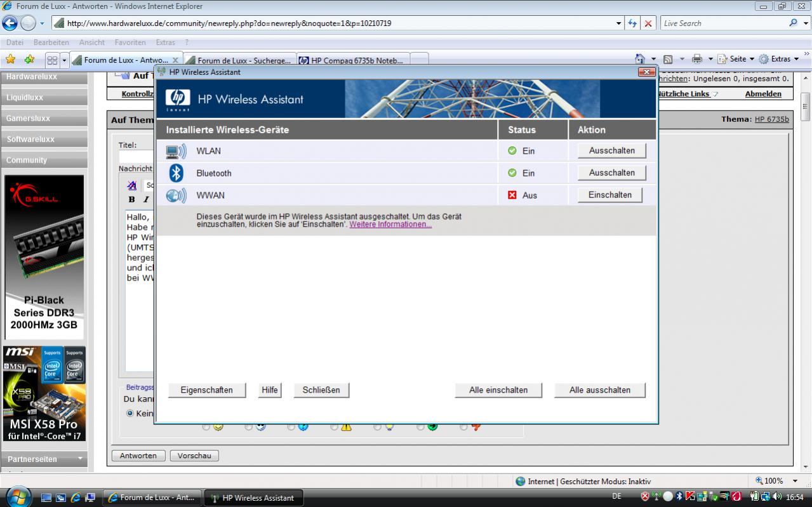Click in the address bar URL field
This screenshot has height=507, width=812.
click(x=333, y=23)
